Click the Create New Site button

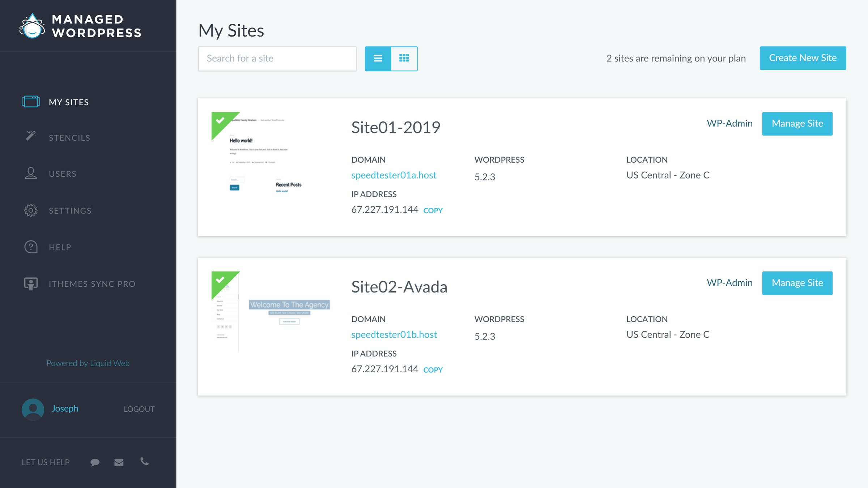[803, 58]
